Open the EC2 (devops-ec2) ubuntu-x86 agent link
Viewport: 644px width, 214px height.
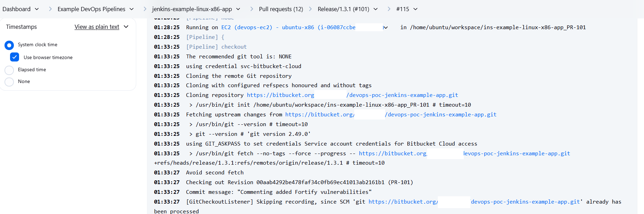[x=288, y=27]
